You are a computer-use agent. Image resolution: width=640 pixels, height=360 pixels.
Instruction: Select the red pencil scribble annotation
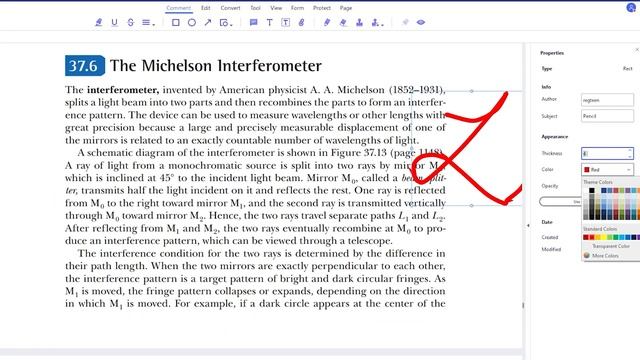pos(467,148)
